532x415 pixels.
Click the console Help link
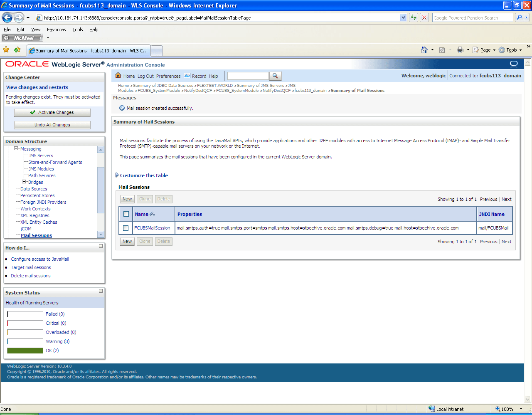[214, 76]
